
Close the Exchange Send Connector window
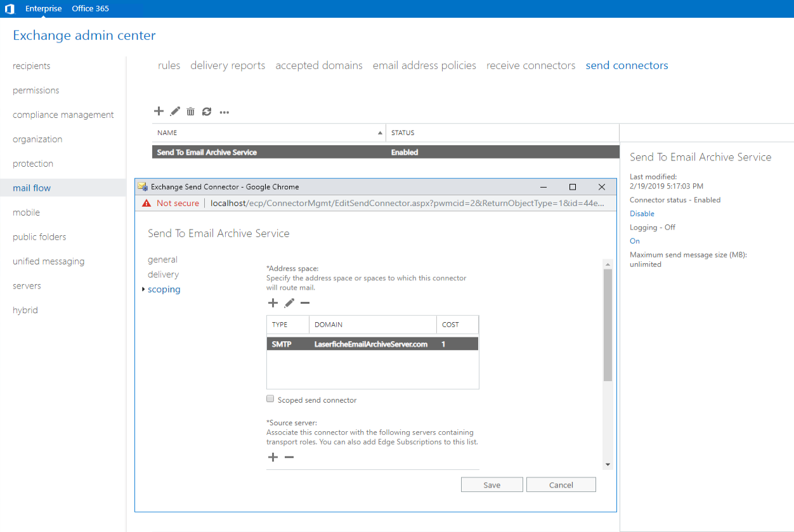[x=602, y=187]
